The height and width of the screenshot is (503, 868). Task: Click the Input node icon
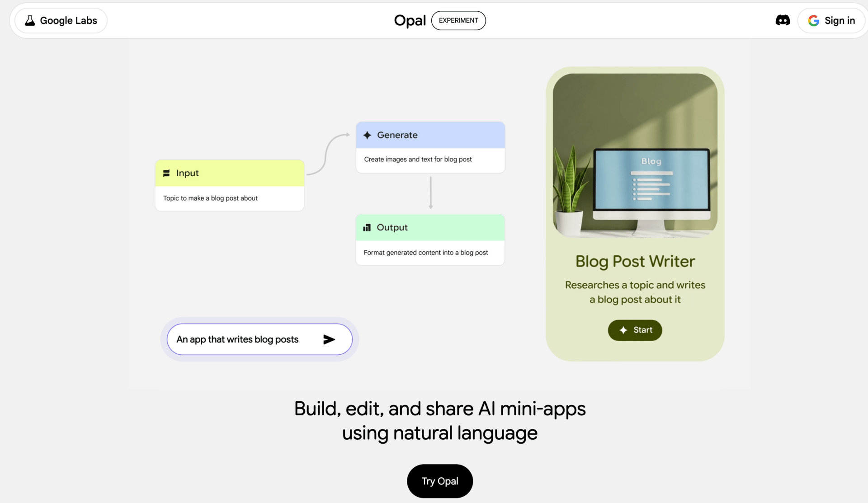(x=166, y=173)
